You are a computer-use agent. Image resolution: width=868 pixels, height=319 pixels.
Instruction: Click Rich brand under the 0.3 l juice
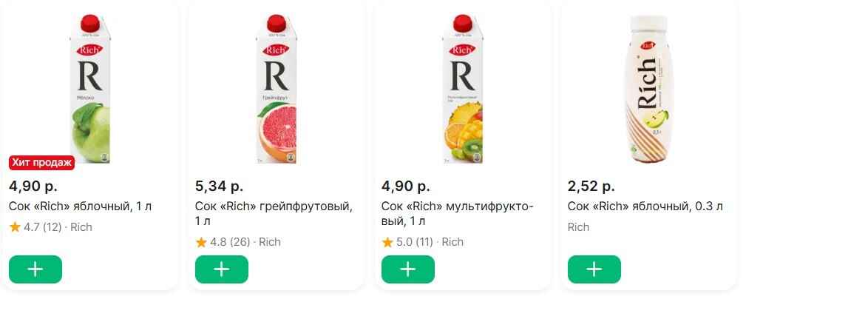tap(578, 227)
